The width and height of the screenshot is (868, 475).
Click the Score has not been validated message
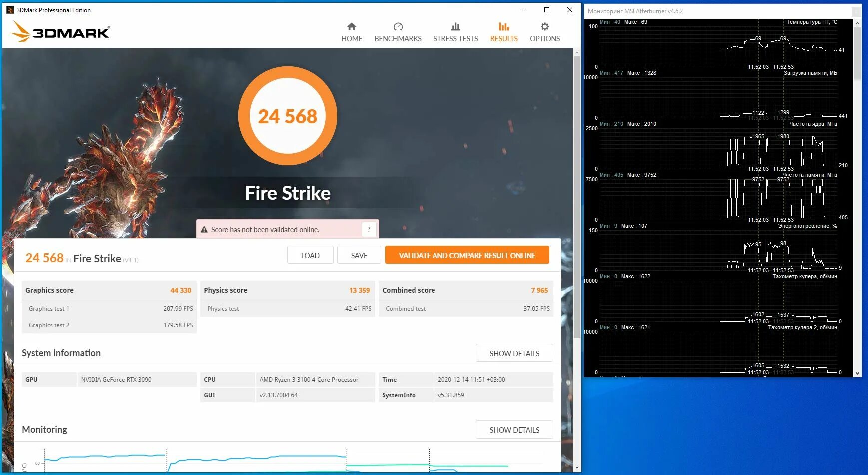[265, 230]
